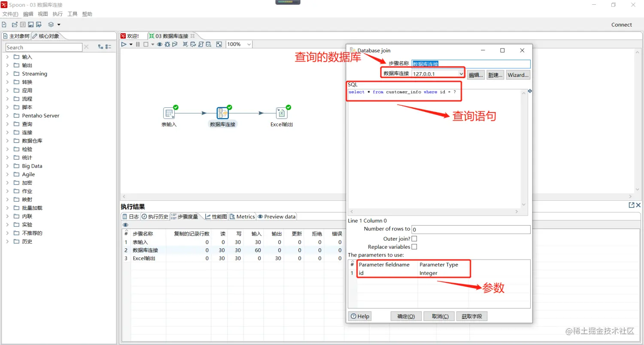Click the expand all tree icon
This screenshot has width=644, height=345.
tap(100, 47)
